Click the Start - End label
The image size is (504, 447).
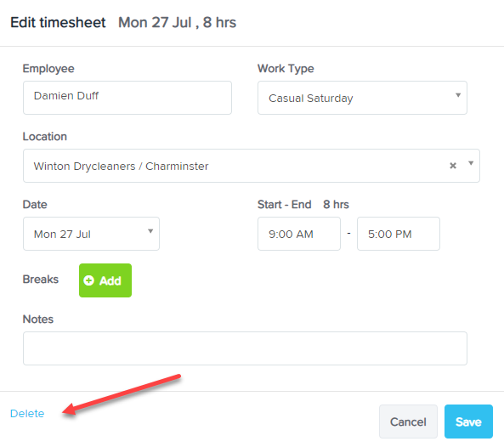pyautogui.click(x=285, y=205)
